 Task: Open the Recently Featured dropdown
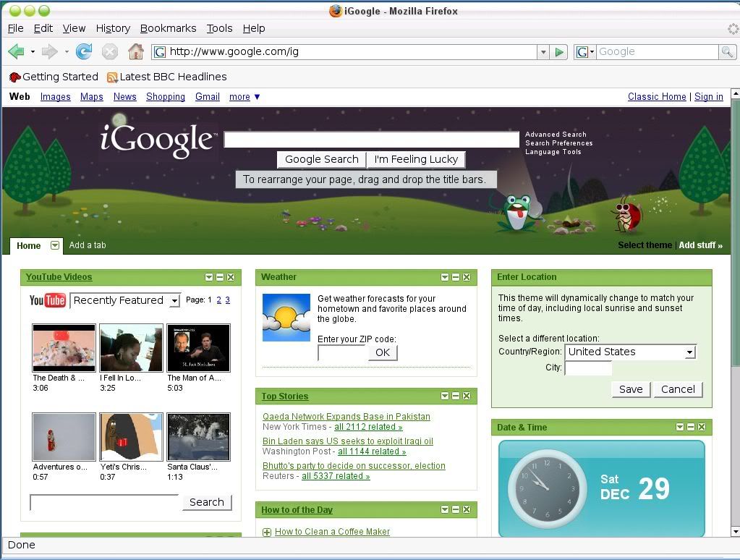(x=174, y=300)
